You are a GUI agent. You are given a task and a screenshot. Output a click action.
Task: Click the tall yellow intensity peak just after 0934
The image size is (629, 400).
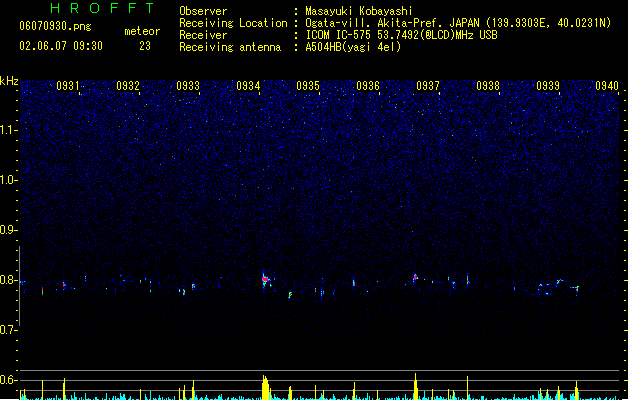point(265,387)
